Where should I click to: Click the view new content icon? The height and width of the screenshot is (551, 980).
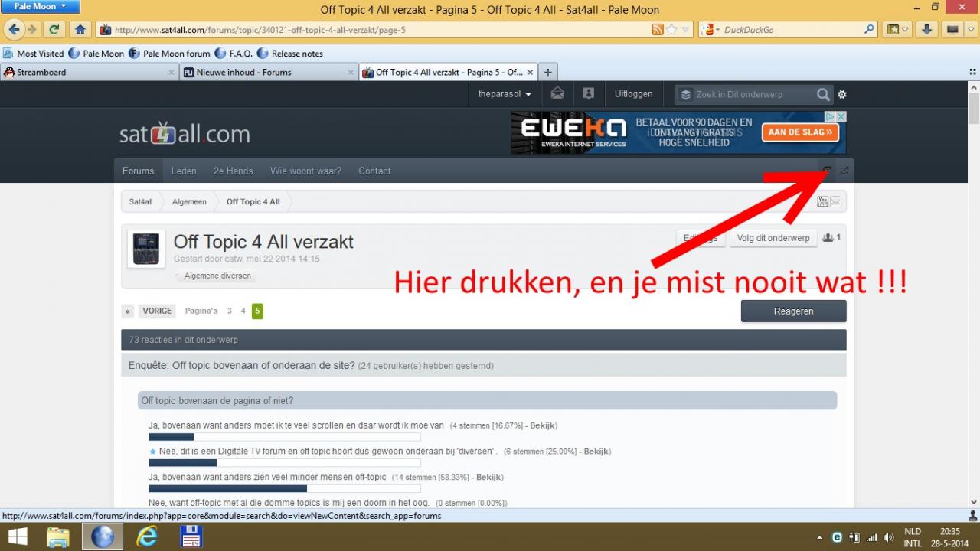[827, 171]
